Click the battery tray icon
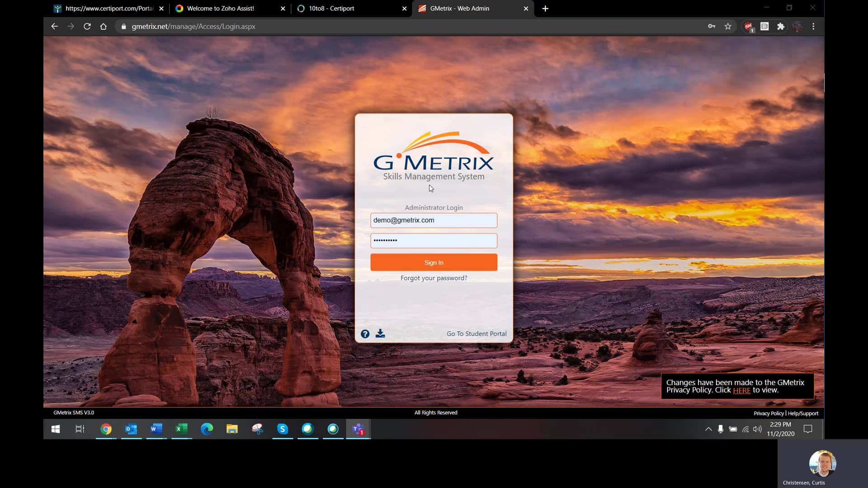The width and height of the screenshot is (868, 488). [x=733, y=429]
